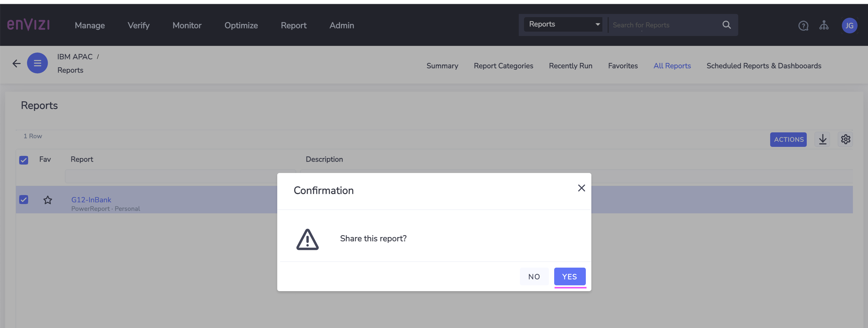Favorite G12-InBank with the star

coord(48,200)
